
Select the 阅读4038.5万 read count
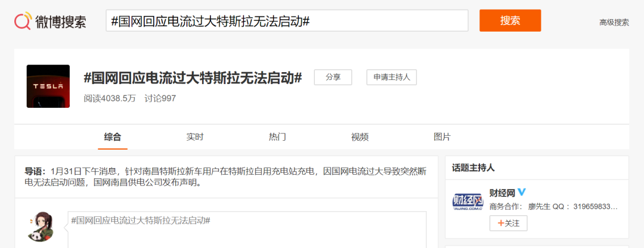click(110, 98)
